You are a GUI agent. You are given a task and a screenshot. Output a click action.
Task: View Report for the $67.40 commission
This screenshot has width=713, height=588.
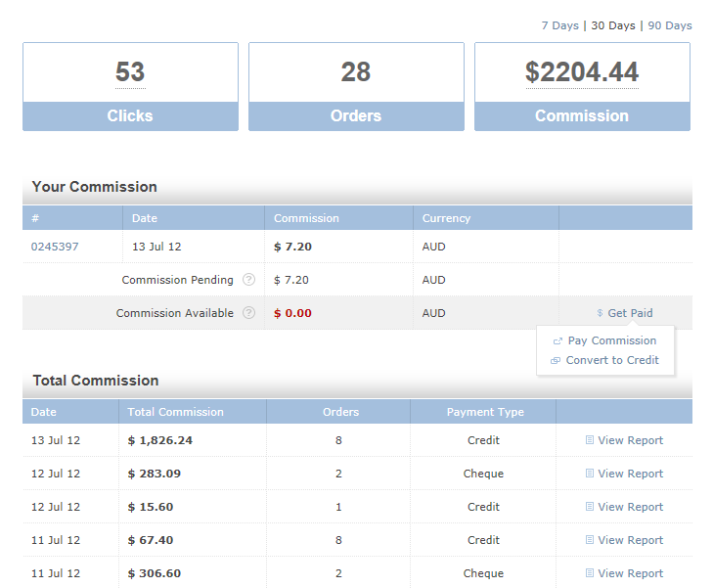630,540
